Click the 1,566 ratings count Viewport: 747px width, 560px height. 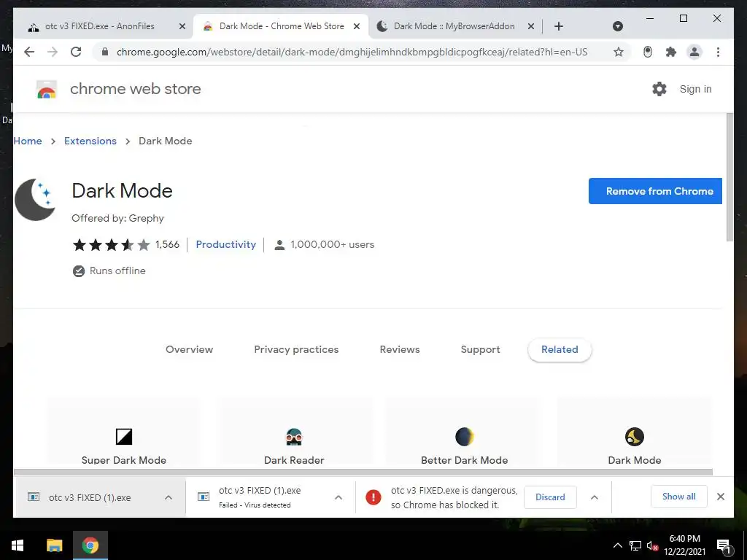pyautogui.click(x=167, y=245)
